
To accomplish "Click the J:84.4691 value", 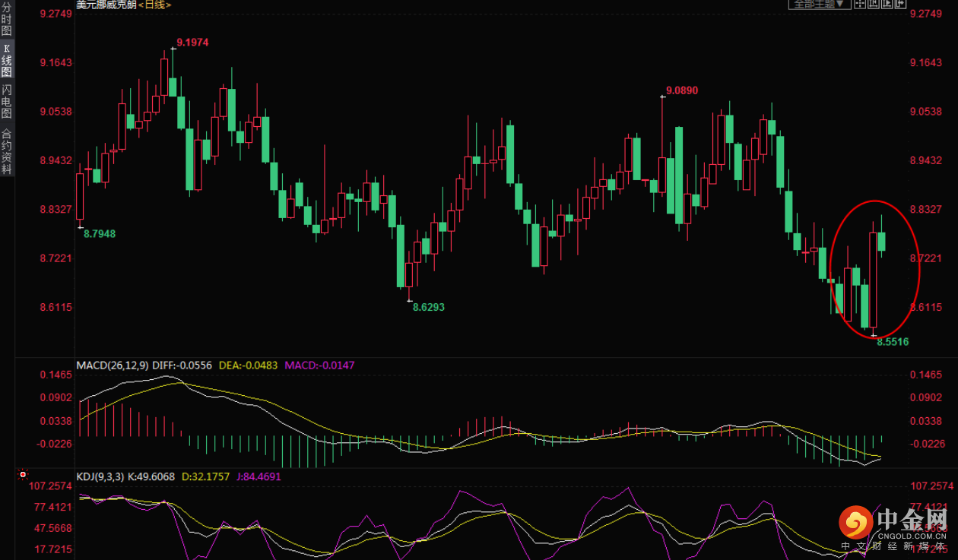I will (x=259, y=477).
